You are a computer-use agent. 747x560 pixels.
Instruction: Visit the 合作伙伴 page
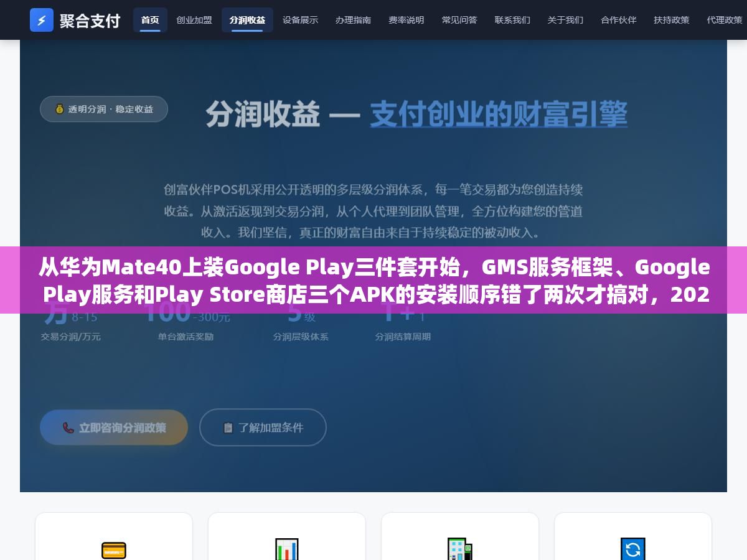[x=619, y=20]
